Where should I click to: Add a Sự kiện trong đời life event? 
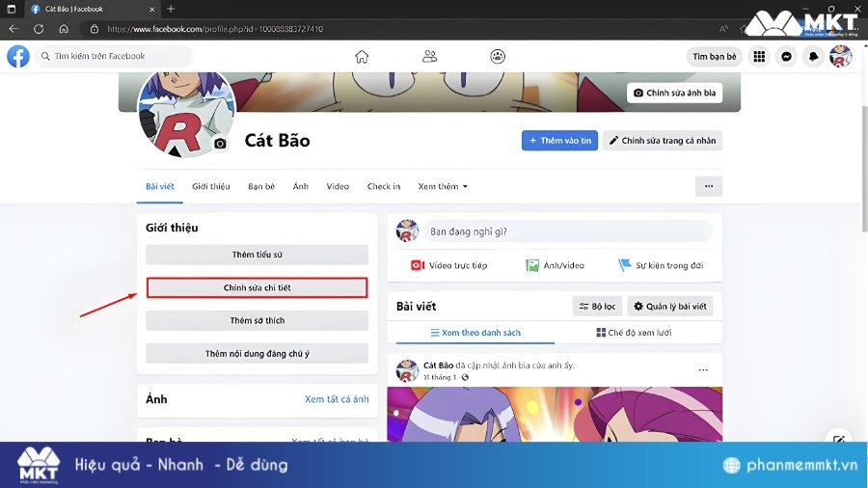tap(661, 265)
